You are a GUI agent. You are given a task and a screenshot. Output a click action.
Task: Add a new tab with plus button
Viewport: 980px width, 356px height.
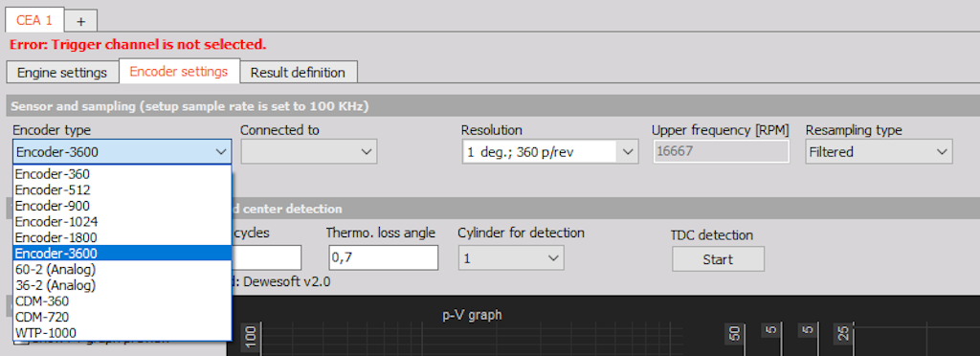pos(80,21)
